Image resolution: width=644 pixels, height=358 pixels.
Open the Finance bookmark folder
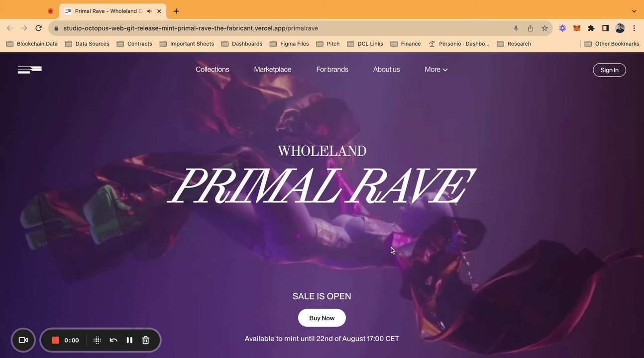406,44
